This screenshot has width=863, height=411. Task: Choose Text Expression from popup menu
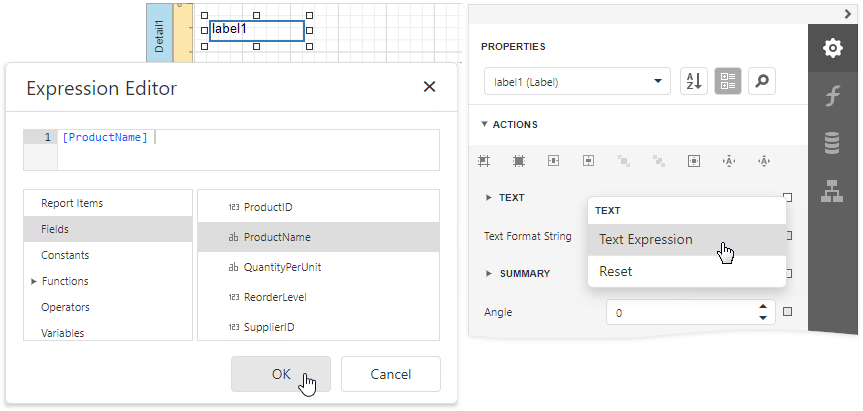(x=645, y=239)
